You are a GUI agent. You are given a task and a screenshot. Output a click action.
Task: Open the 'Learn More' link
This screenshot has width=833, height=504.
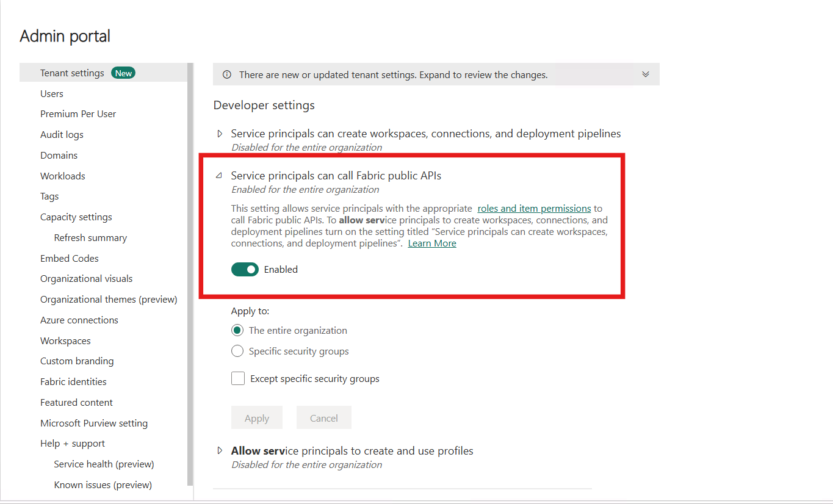pos(432,243)
